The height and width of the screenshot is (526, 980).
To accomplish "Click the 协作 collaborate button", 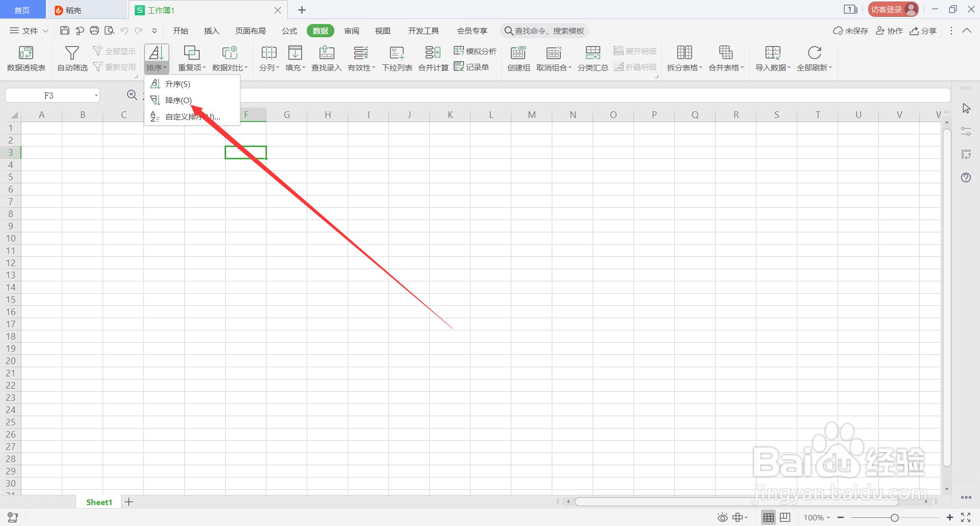I will click(x=889, y=31).
